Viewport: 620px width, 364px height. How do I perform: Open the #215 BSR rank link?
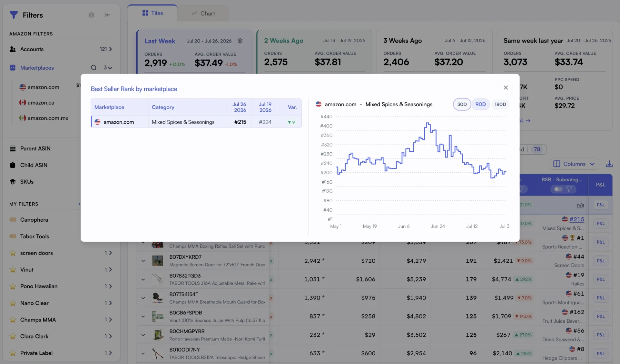[577, 219]
